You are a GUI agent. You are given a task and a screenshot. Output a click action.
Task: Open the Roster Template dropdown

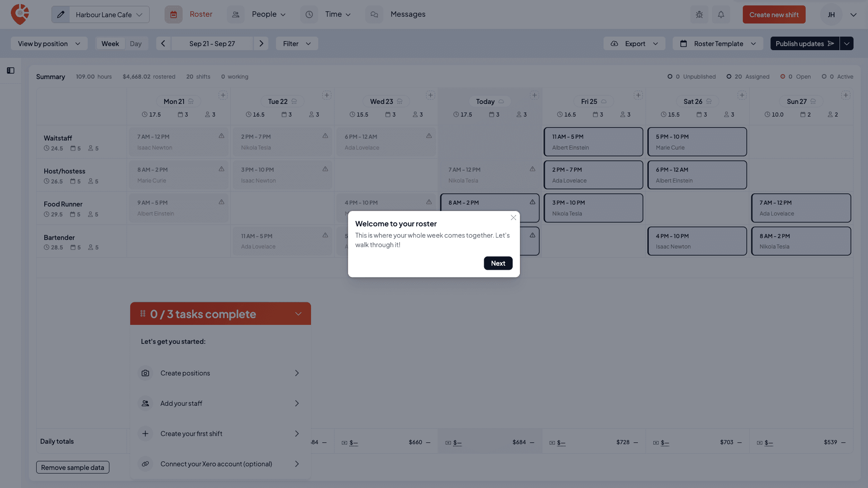point(718,43)
